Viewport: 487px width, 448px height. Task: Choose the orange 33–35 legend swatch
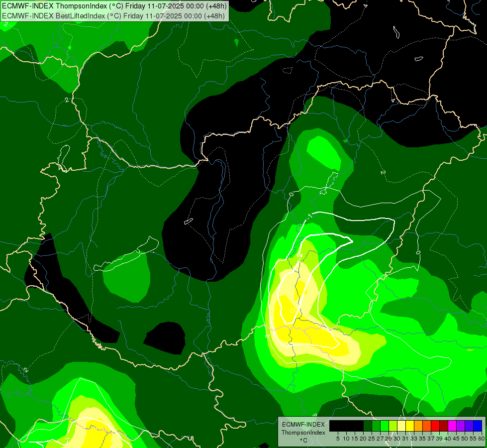coord(418,426)
